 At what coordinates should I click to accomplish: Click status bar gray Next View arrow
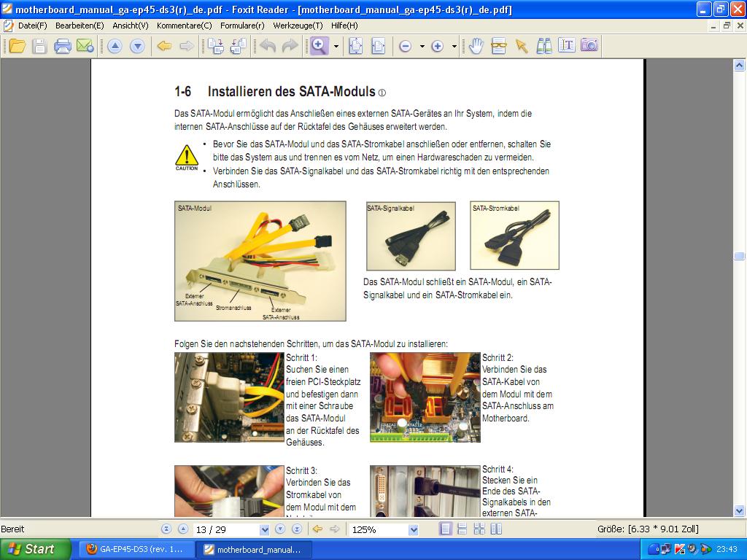coord(334,529)
